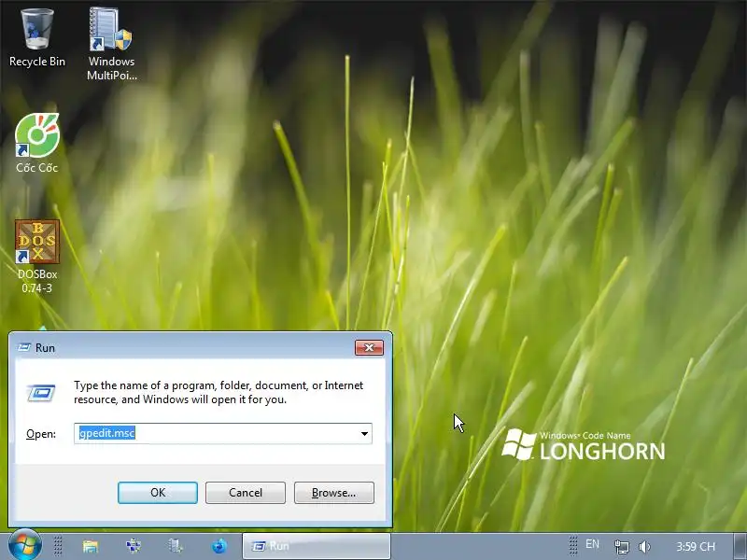Click the network tray icon

point(622,546)
